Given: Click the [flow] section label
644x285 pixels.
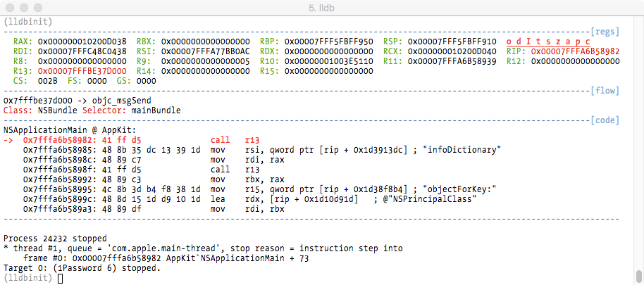Looking at the screenshot, I should [x=605, y=91].
